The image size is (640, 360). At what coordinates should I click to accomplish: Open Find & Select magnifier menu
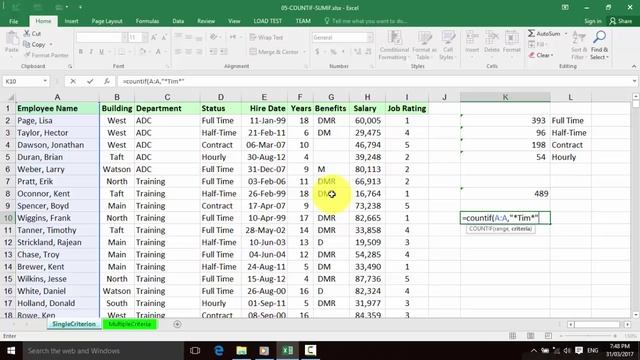(599, 46)
